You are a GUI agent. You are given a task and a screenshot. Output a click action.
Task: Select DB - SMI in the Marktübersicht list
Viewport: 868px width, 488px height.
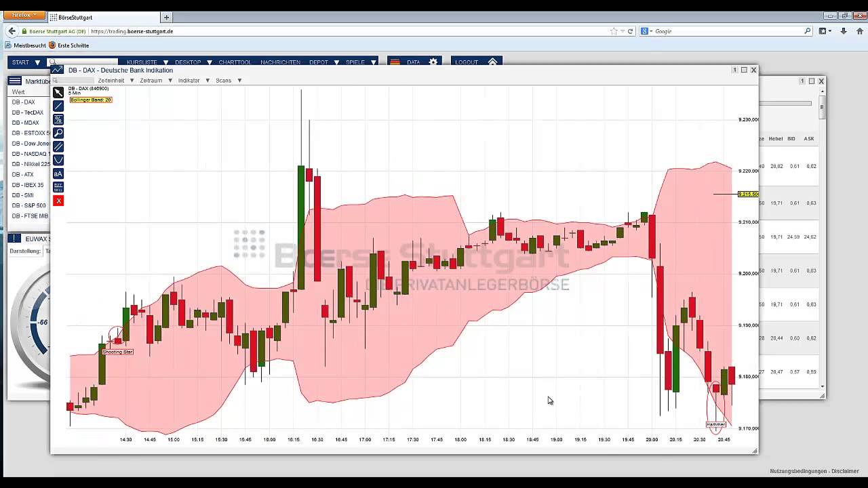(x=22, y=195)
